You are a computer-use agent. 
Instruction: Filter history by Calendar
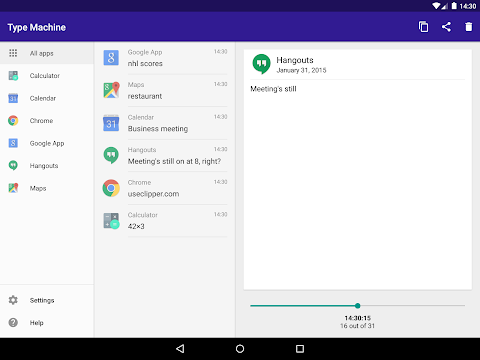click(47, 98)
